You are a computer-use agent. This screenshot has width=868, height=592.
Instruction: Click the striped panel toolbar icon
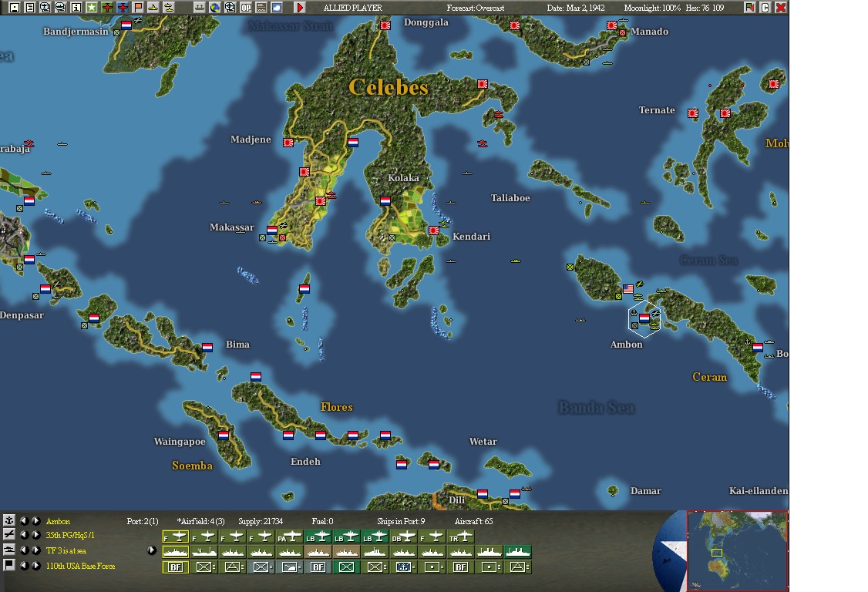tap(261, 8)
